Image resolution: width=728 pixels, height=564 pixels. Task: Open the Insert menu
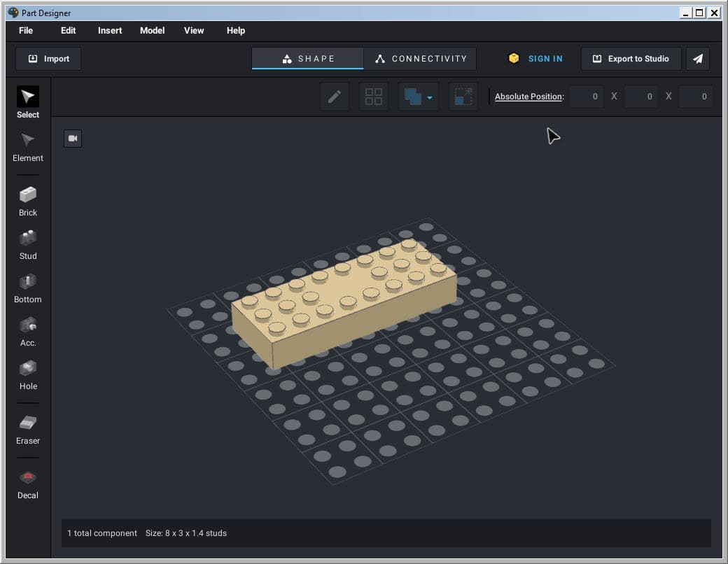point(110,31)
